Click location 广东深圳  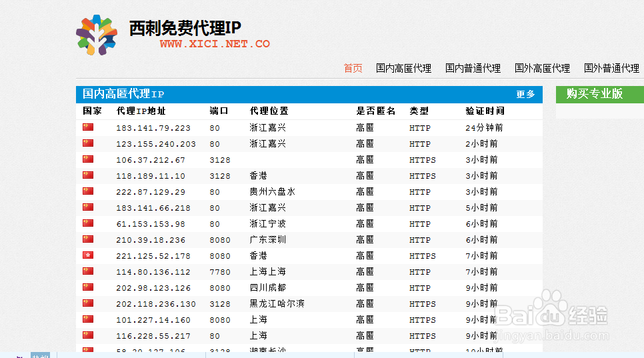268,240
